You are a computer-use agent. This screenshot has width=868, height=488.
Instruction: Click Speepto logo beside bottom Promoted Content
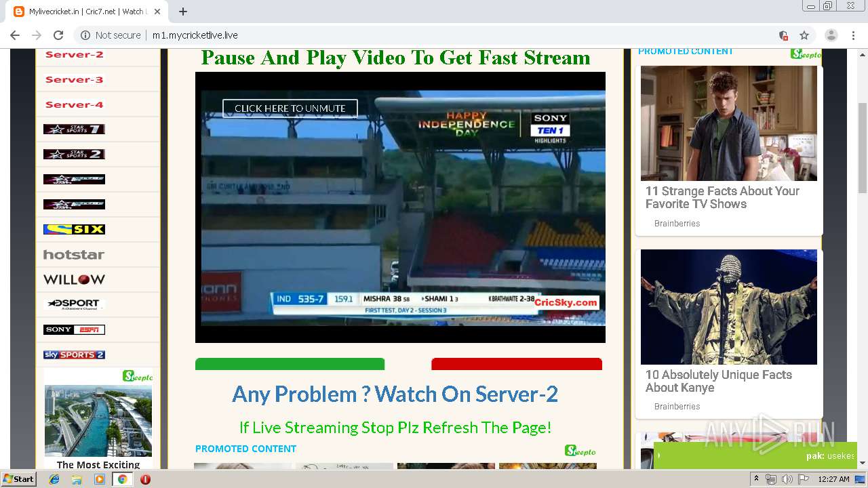click(x=580, y=451)
